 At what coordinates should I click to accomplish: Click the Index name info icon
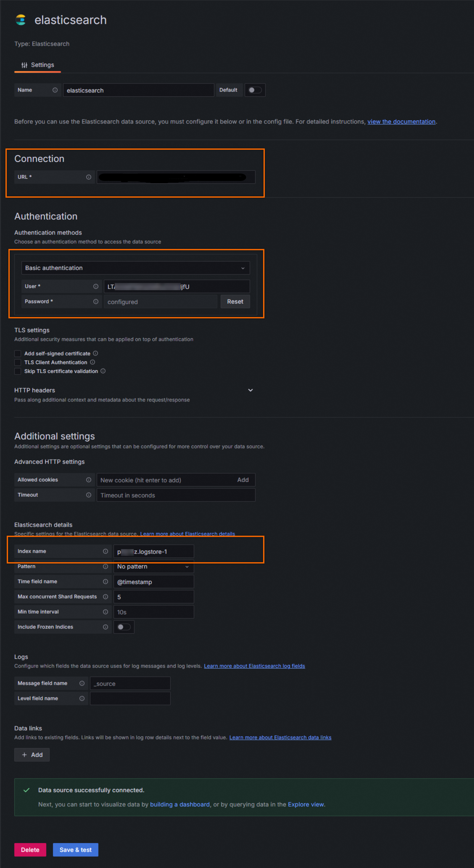point(105,551)
